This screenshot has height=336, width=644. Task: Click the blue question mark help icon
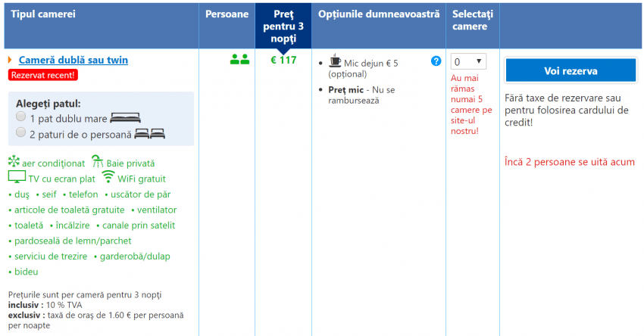[436, 61]
